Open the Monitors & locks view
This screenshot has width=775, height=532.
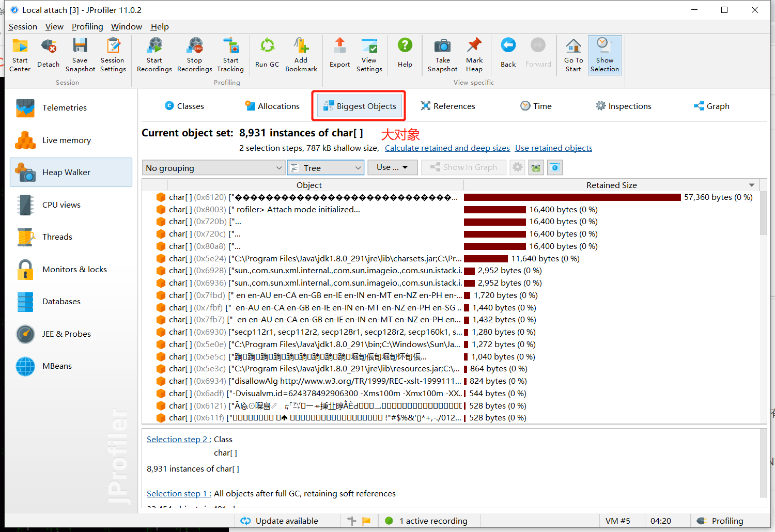(74, 269)
